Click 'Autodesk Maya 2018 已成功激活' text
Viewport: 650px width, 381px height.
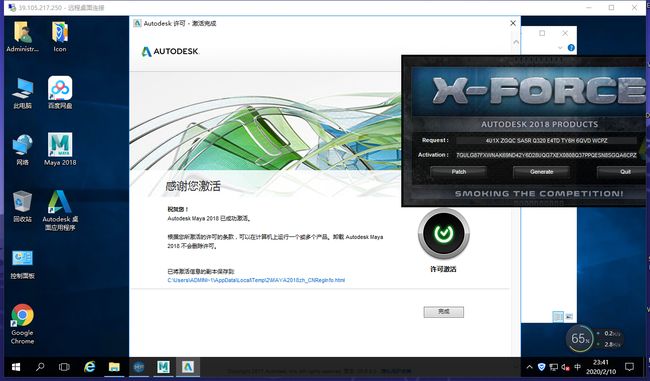click(x=209, y=218)
